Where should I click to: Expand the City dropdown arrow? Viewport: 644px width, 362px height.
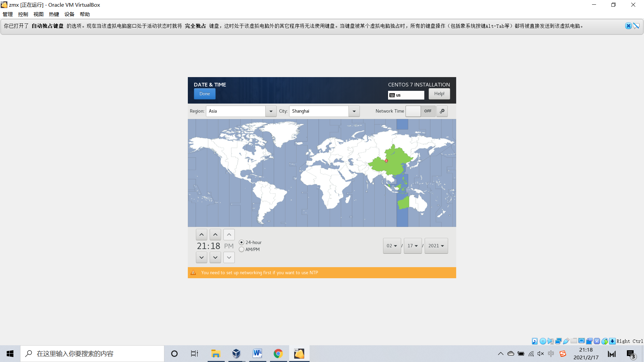[x=354, y=111]
